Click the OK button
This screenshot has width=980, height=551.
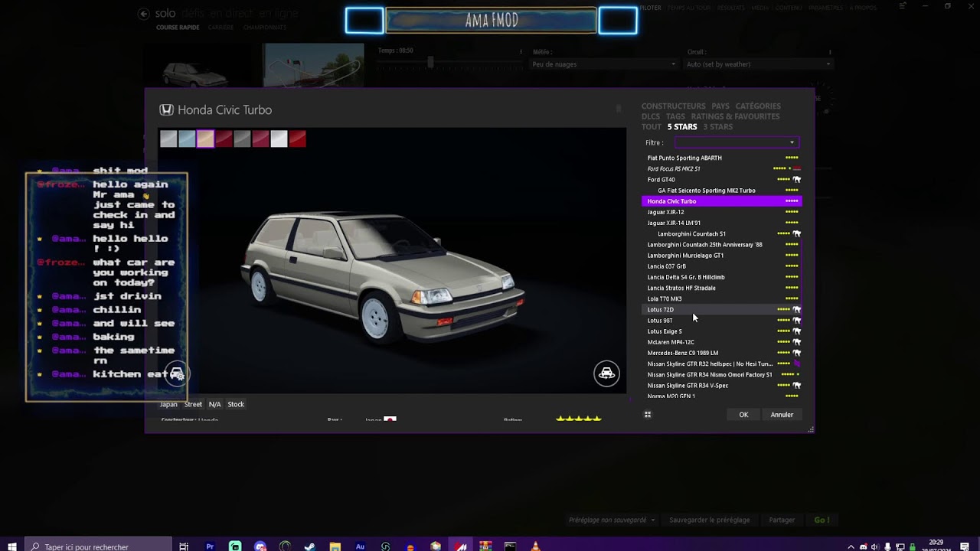coord(743,415)
